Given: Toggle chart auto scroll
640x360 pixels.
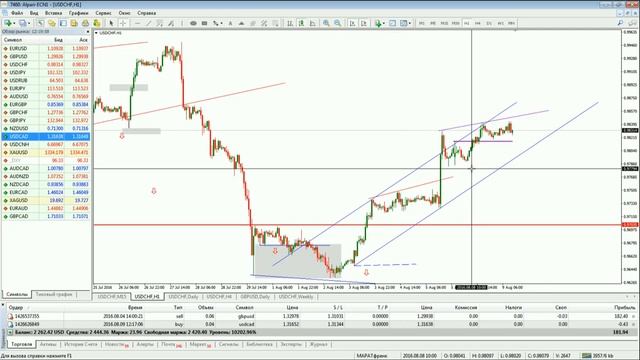Looking at the screenshot, I should (352, 23).
